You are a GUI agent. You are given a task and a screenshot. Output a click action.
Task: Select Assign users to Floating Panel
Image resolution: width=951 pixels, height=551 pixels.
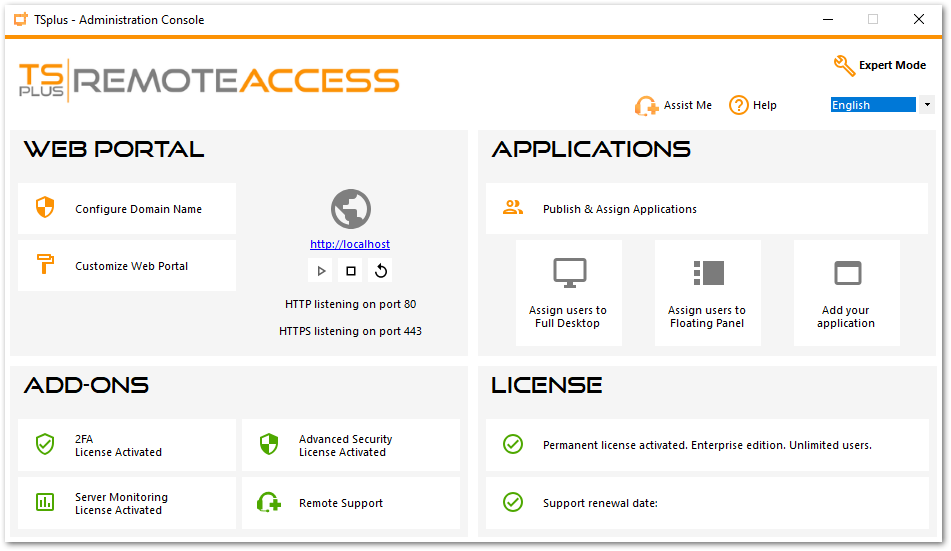pyautogui.click(x=707, y=293)
